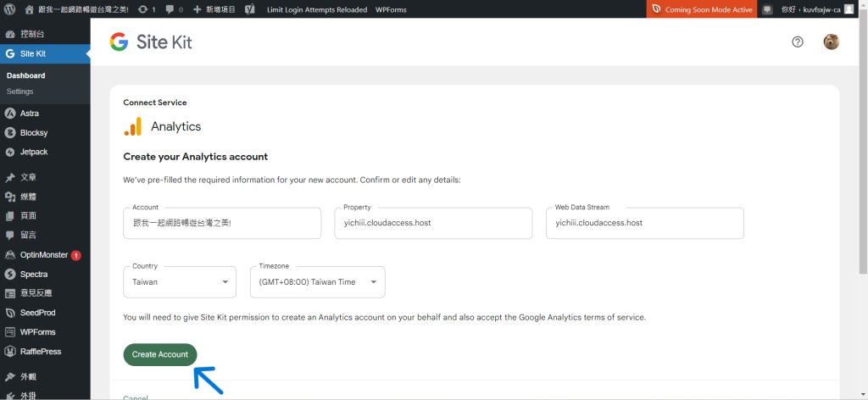Open the Yoast SEO admin bar icon
The width and height of the screenshot is (868, 400).
click(250, 9)
